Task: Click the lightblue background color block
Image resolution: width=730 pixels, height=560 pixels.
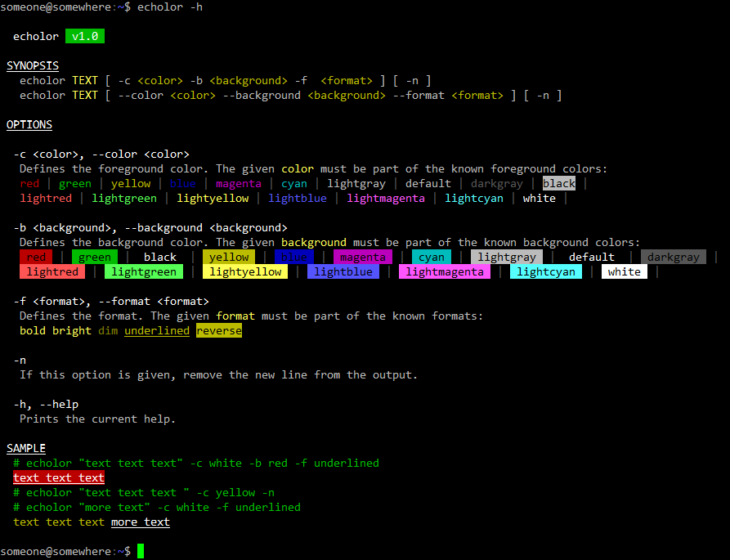Action: click(343, 272)
